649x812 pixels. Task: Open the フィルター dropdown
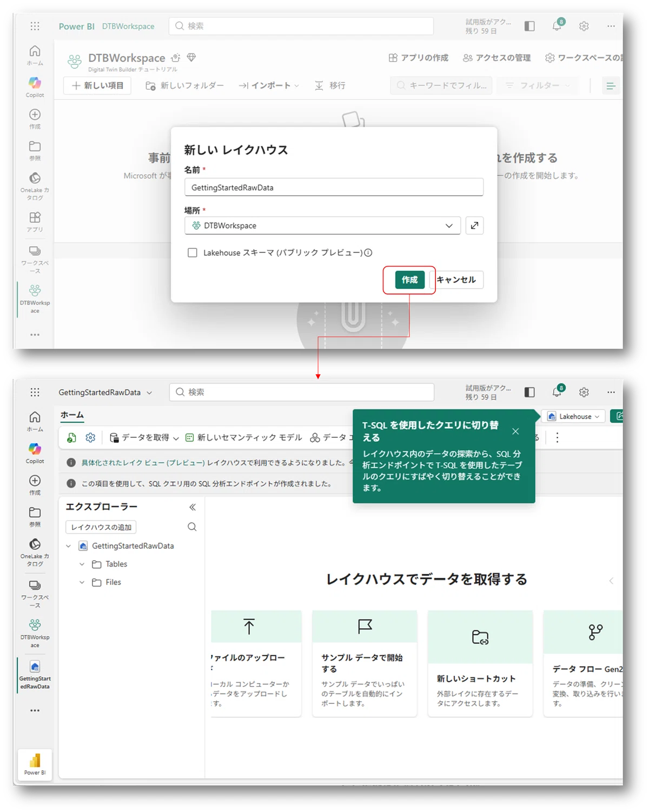538,85
